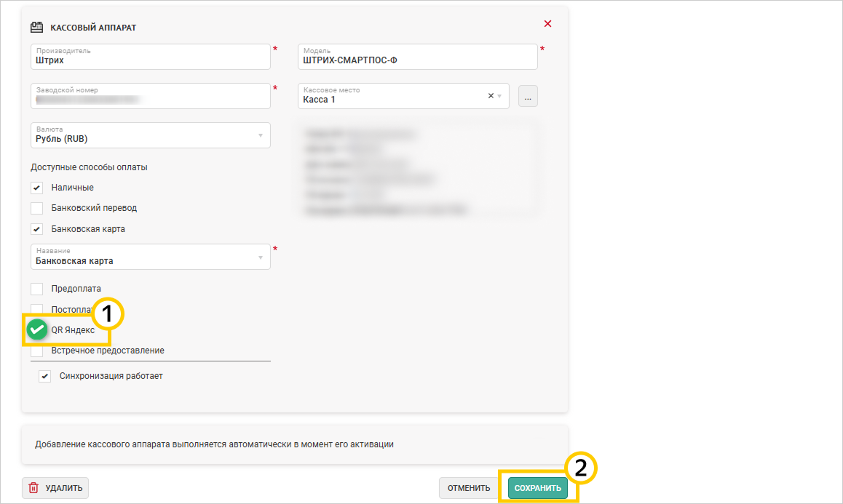Screen dimensions: 843x504
Task: Enable the Встречное предоставление checkbox
Action: (36, 351)
